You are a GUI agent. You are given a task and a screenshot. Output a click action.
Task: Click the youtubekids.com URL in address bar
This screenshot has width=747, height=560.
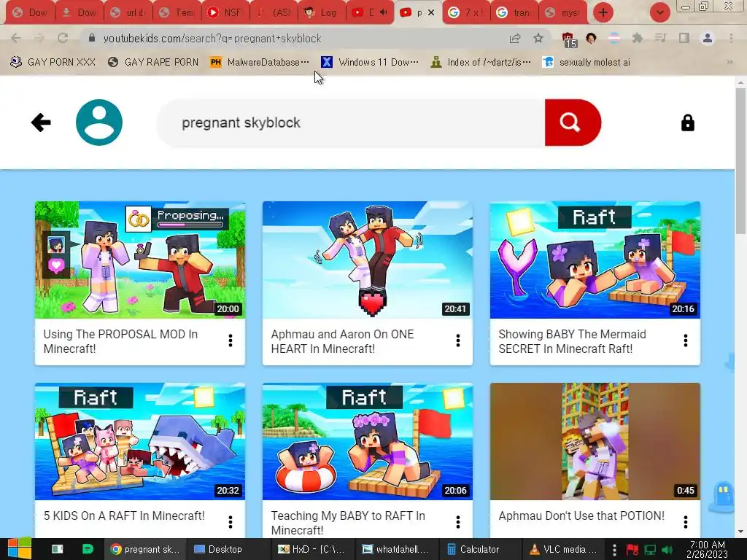pos(212,38)
